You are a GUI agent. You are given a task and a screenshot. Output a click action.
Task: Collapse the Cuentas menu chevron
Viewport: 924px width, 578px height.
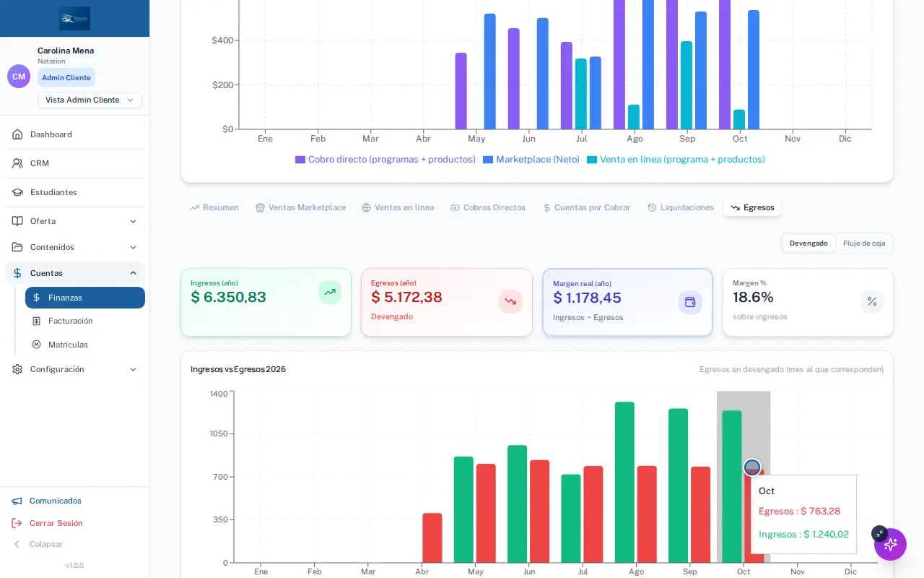point(133,273)
